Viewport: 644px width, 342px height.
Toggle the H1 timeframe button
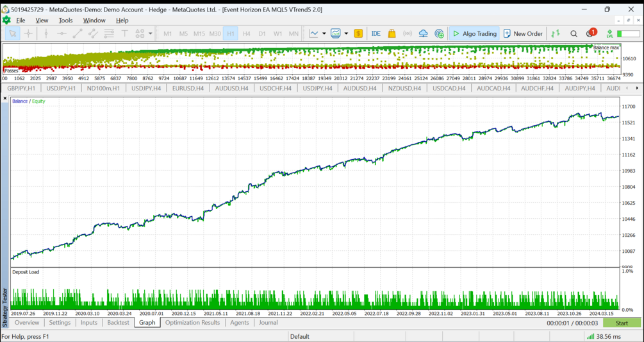[x=231, y=34]
